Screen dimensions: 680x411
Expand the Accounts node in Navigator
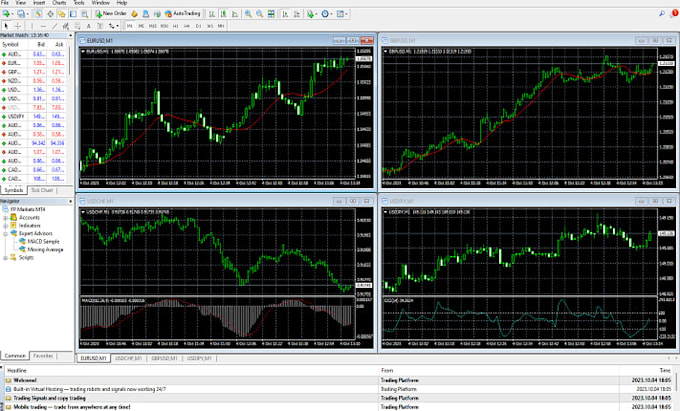(6, 218)
